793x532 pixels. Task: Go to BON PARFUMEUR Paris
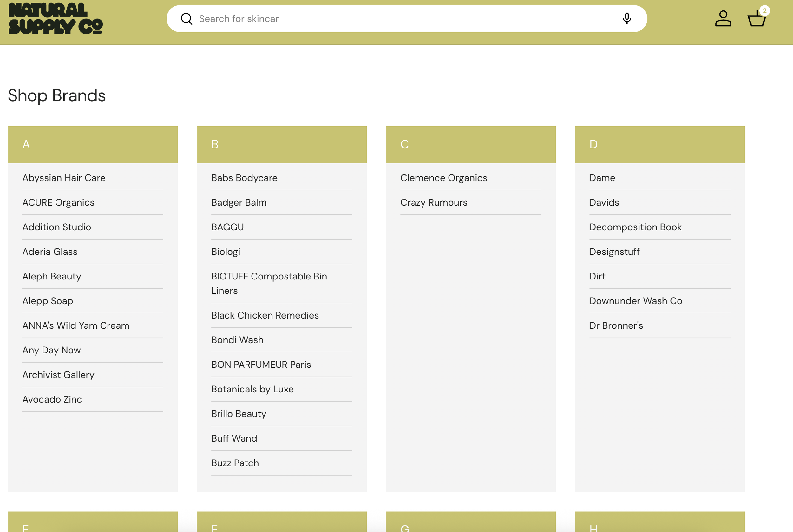pyautogui.click(x=261, y=365)
